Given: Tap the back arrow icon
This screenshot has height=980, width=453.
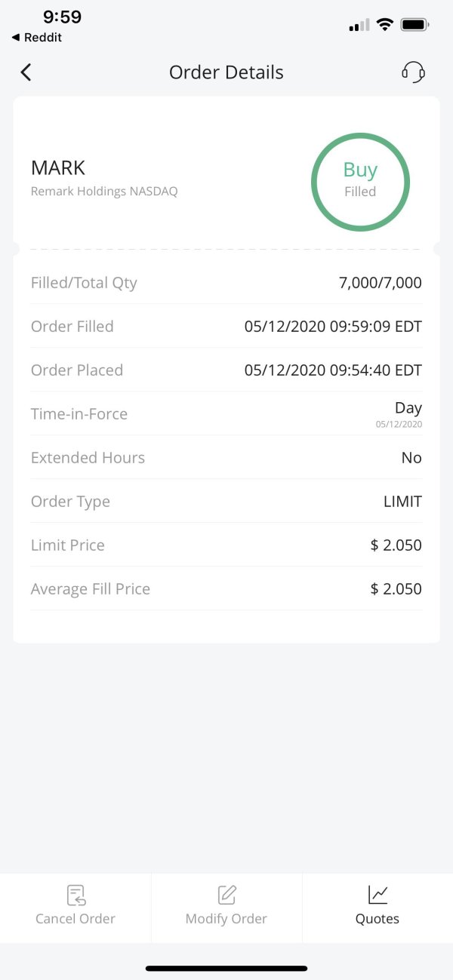Looking at the screenshot, I should [x=26, y=72].
